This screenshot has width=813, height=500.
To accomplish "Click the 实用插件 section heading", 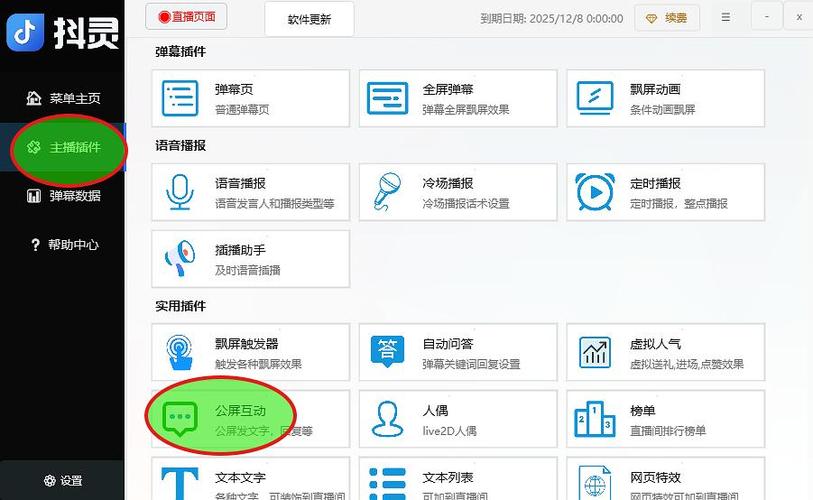I will 180,305.
